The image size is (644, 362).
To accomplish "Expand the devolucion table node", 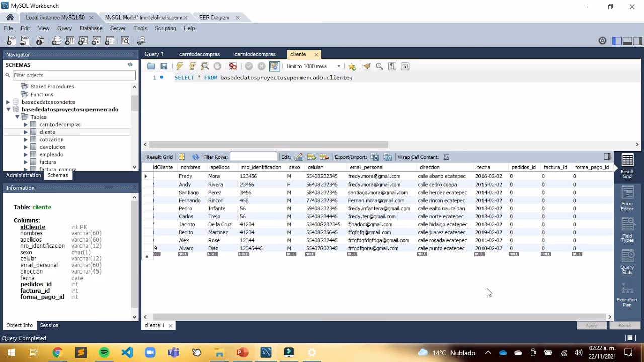I will point(26,147).
